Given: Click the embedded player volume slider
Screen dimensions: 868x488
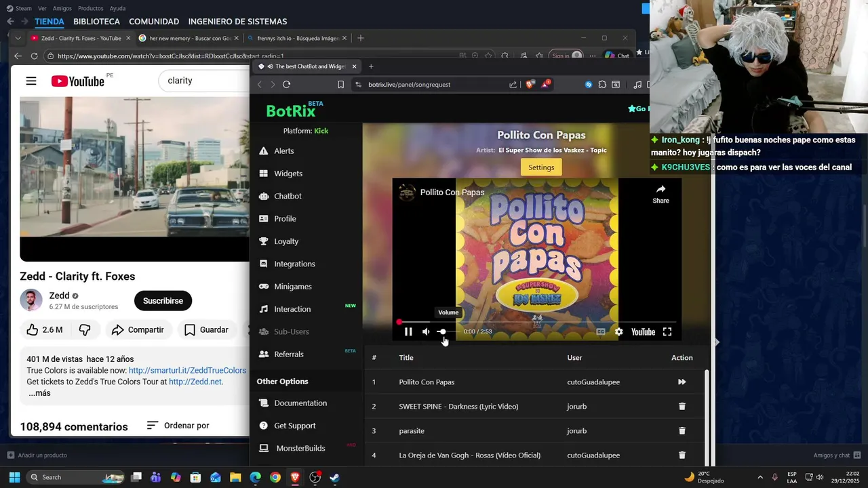Looking at the screenshot, I should tap(448, 331).
